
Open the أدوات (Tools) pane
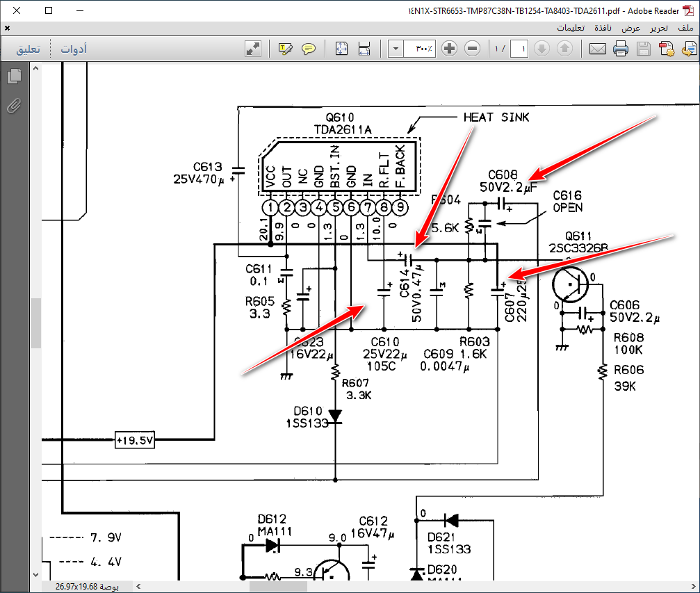(74, 49)
